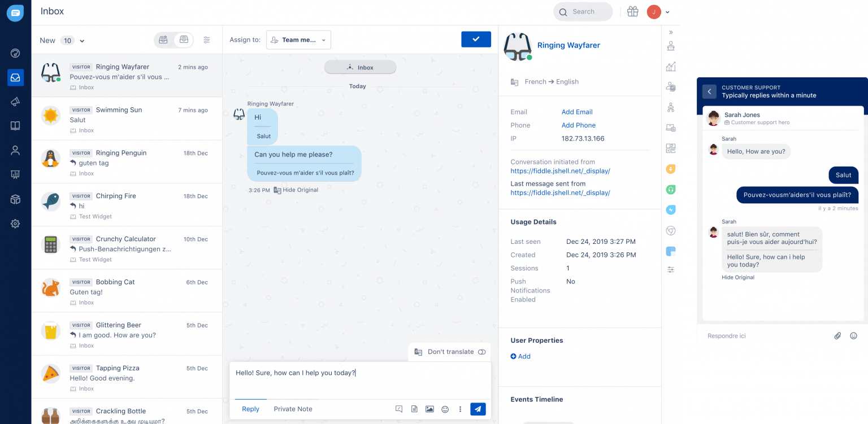
Task: Open the emoji picker in reply box
Action: (445, 409)
